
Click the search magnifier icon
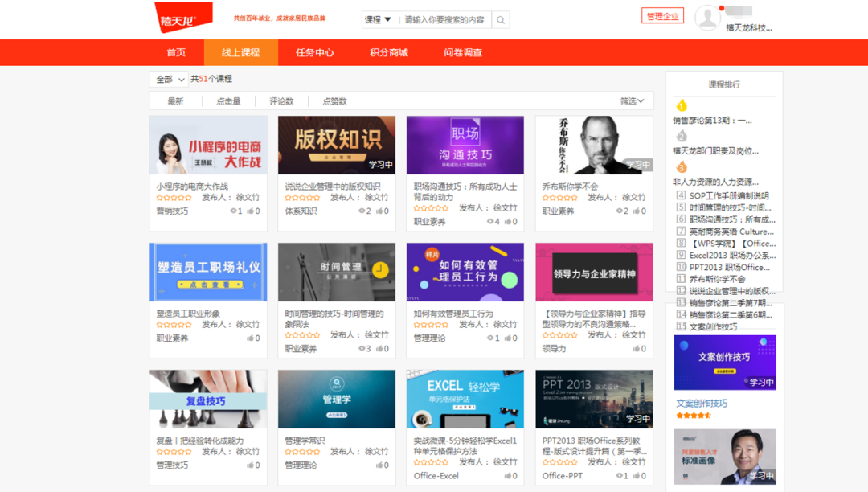[501, 19]
